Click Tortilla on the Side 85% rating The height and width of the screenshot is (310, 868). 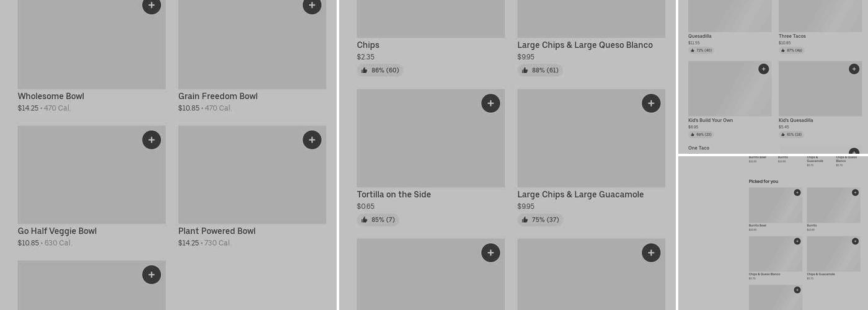378,220
